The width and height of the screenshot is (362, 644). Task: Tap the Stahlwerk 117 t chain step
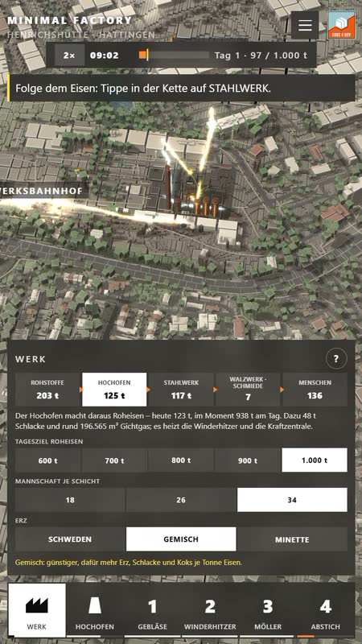click(x=181, y=390)
